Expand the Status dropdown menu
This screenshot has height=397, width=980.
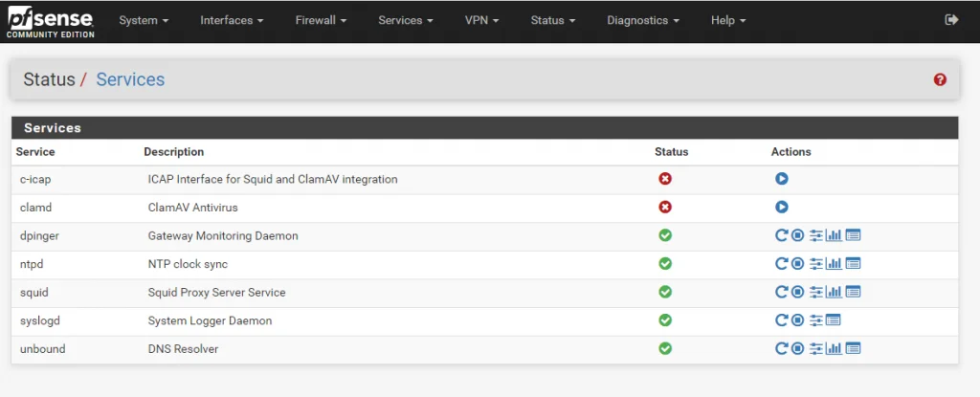553,20
